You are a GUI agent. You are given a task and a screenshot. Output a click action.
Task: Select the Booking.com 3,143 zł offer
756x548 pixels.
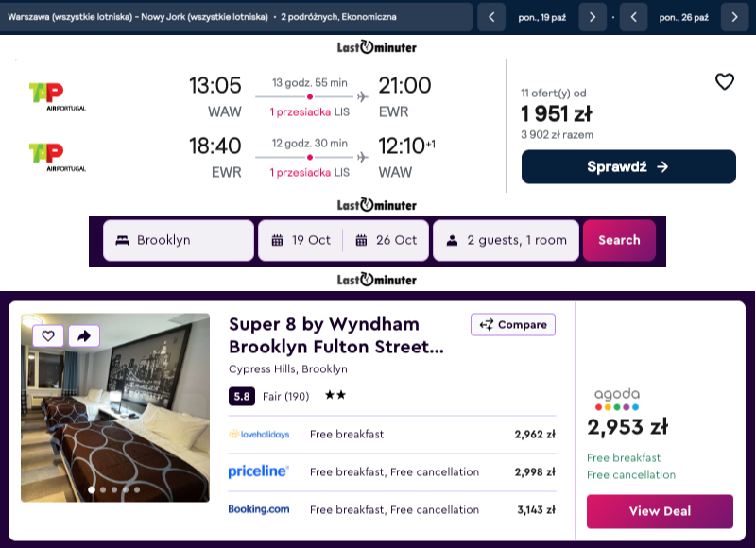coord(392,509)
